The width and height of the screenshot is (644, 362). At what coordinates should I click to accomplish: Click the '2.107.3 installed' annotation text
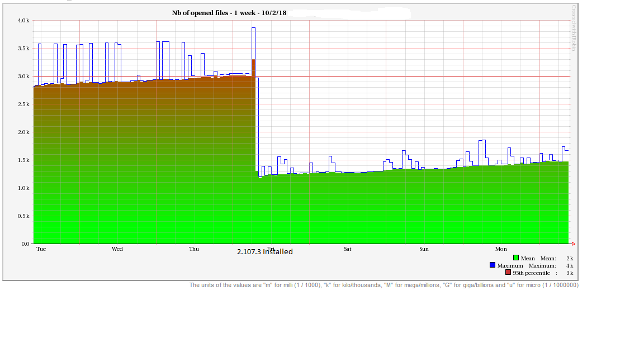click(264, 252)
